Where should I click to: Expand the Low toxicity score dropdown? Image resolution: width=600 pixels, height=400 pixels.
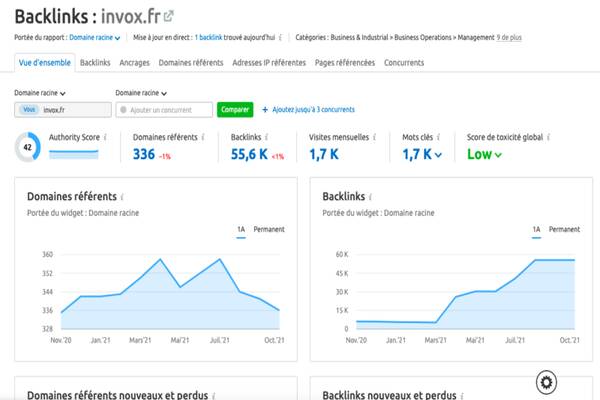(x=484, y=154)
